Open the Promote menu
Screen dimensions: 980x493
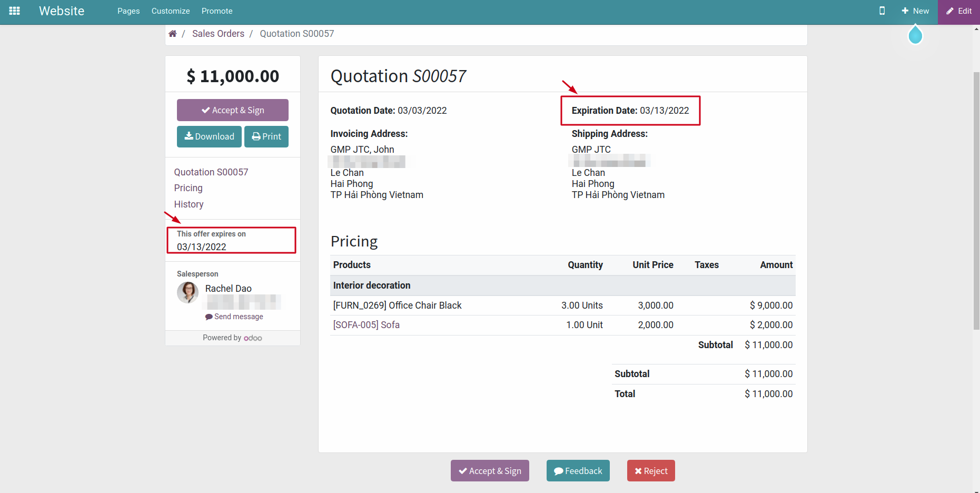(x=217, y=11)
